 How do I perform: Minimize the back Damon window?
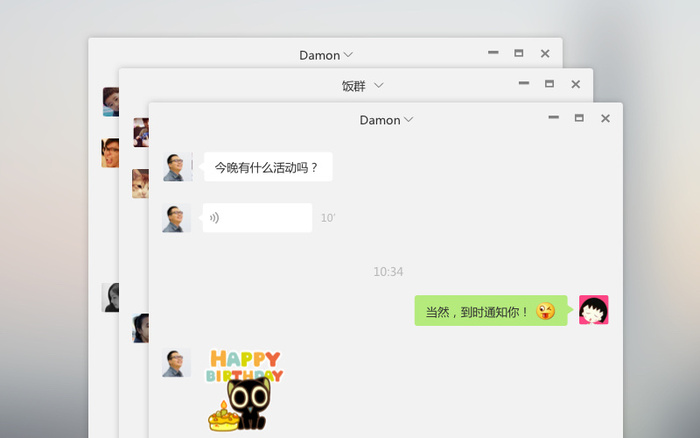493,52
